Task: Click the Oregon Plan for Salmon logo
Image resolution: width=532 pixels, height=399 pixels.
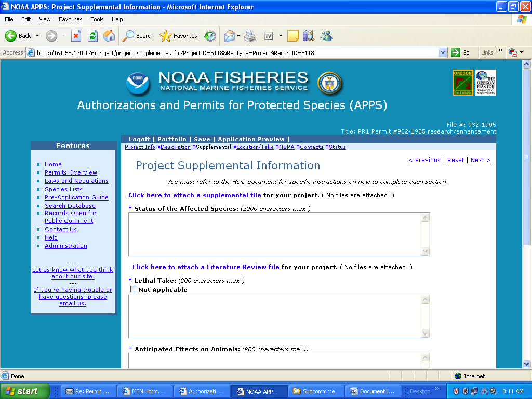Action: [486, 83]
